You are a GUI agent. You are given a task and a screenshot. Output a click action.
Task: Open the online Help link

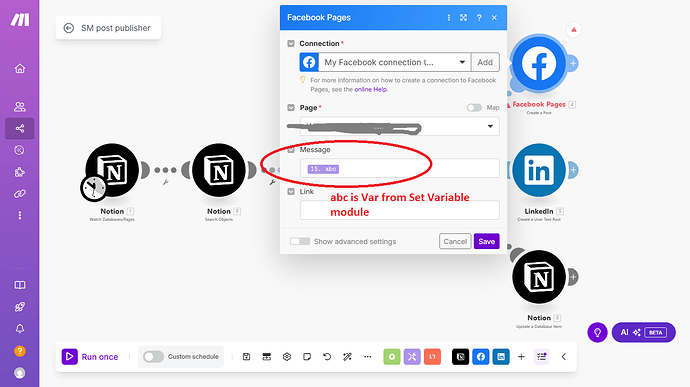(x=371, y=89)
